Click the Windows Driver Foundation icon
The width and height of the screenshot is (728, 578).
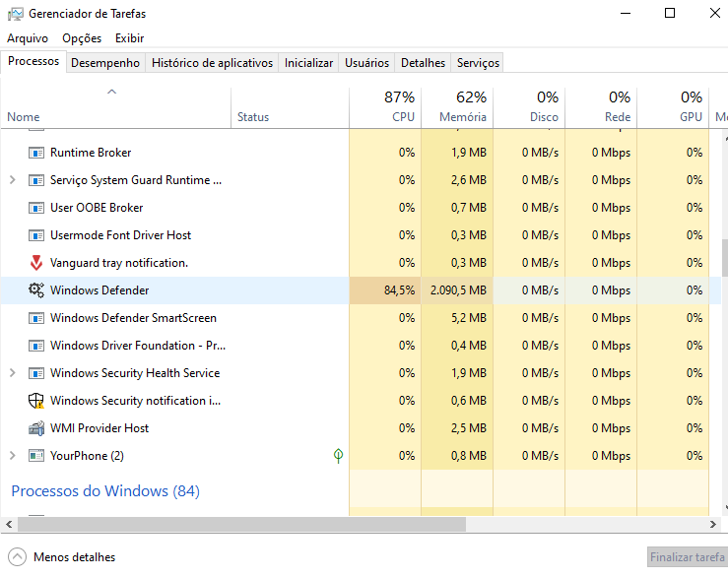pyautogui.click(x=36, y=346)
